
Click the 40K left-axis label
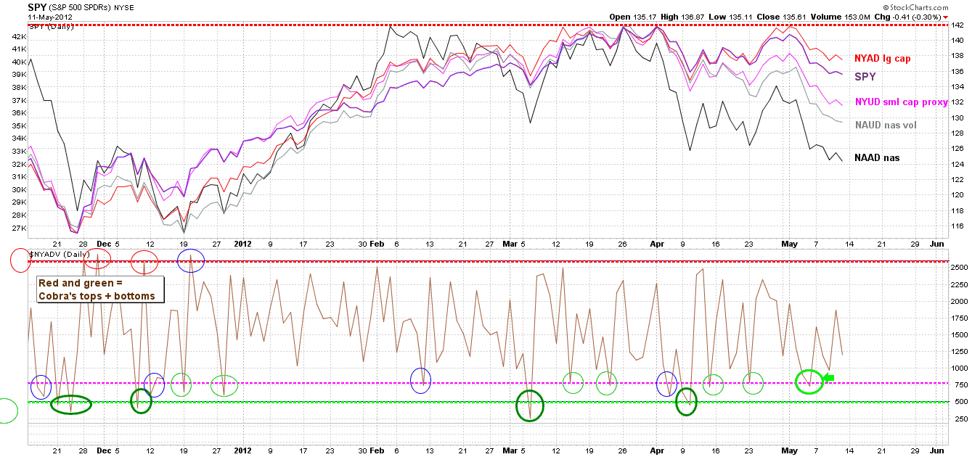19,62
